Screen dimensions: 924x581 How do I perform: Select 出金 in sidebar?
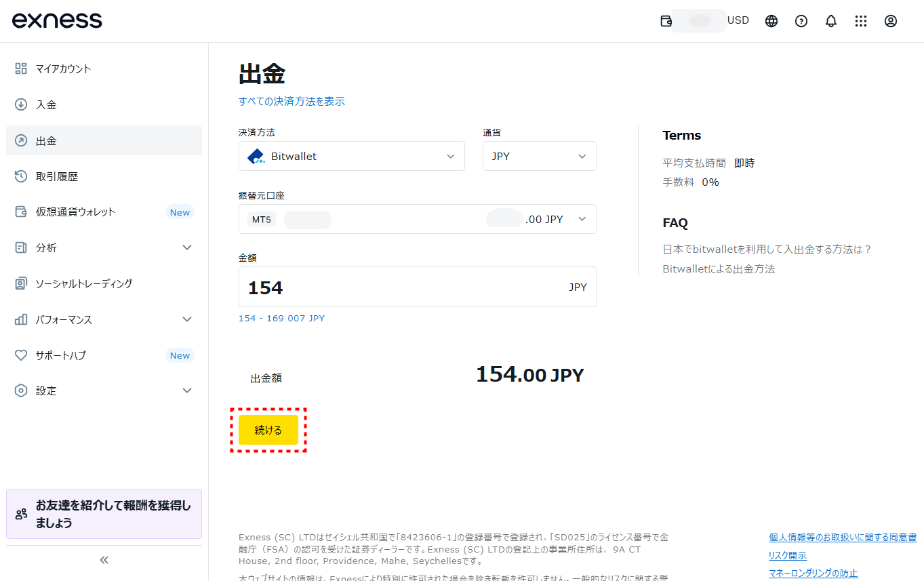tap(104, 140)
